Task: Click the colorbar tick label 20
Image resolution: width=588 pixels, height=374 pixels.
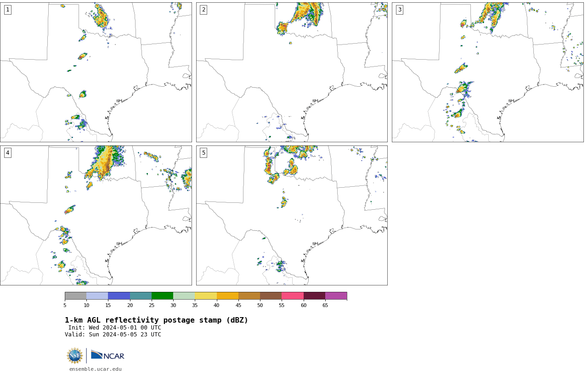Action: tap(130, 305)
